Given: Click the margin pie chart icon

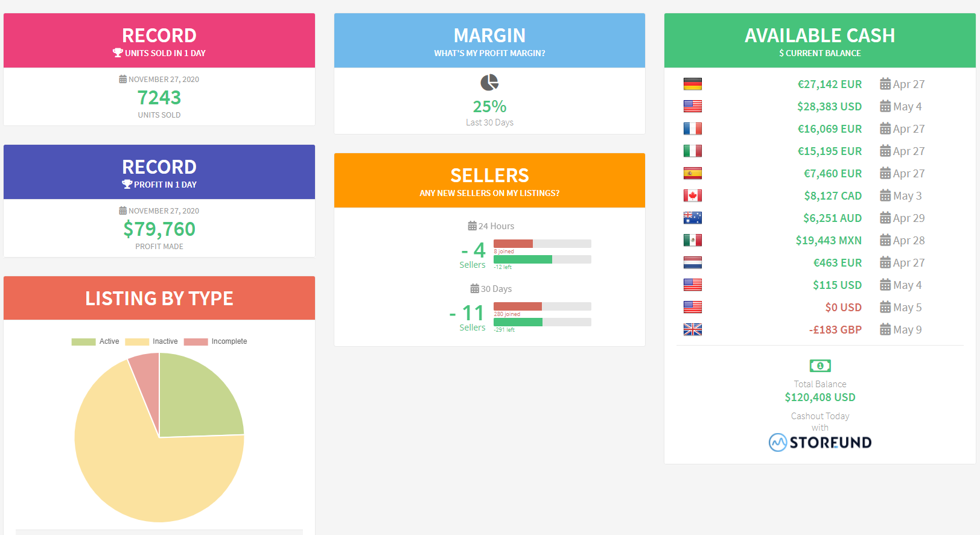Looking at the screenshot, I should 489,83.
